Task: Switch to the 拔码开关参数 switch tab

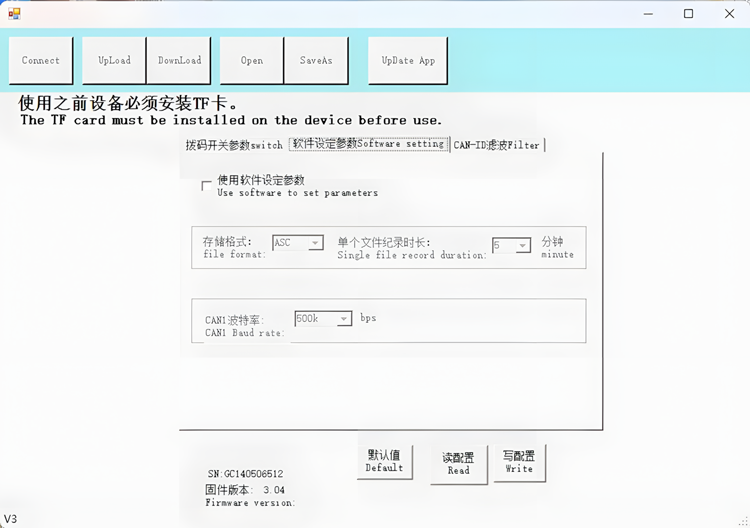Action: click(234, 145)
